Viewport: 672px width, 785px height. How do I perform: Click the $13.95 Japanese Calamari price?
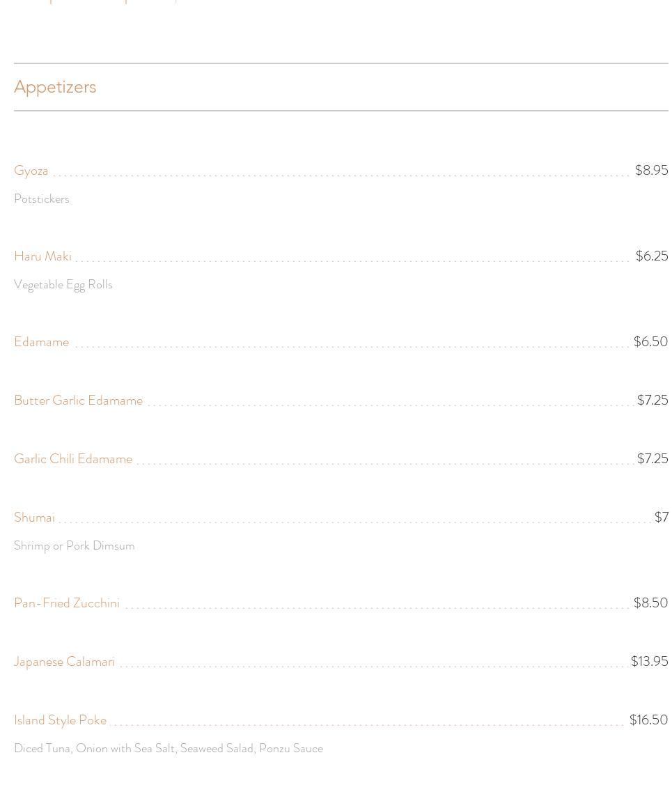tap(649, 662)
